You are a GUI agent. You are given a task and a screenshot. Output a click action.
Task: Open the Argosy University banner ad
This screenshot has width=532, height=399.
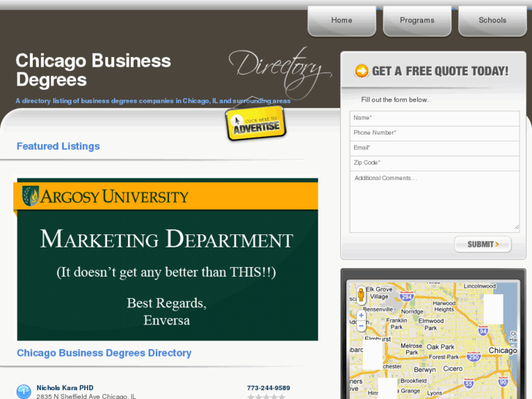[166, 259]
